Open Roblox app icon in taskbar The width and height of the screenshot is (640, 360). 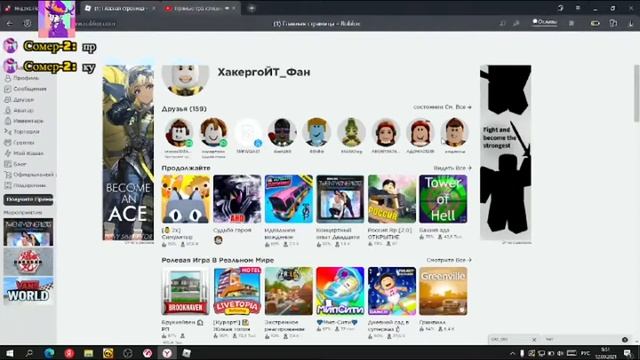pos(187,353)
